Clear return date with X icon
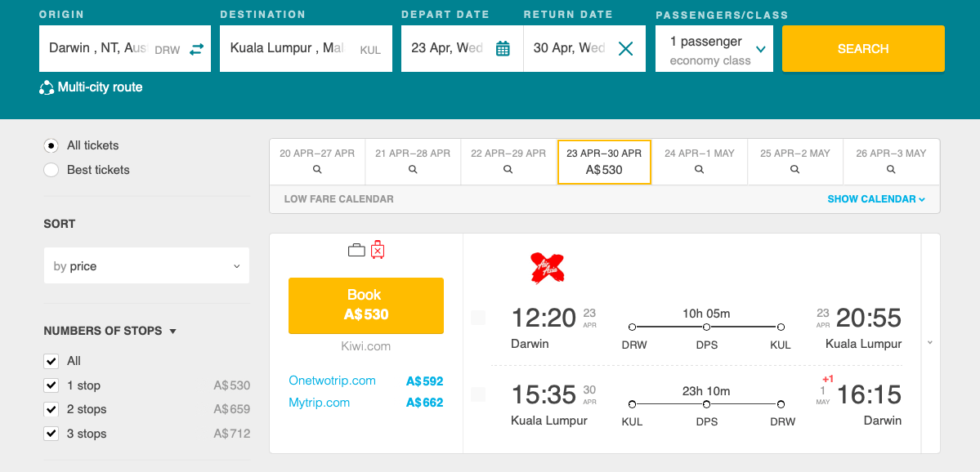This screenshot has width=980, height=472. coord(625,48)
